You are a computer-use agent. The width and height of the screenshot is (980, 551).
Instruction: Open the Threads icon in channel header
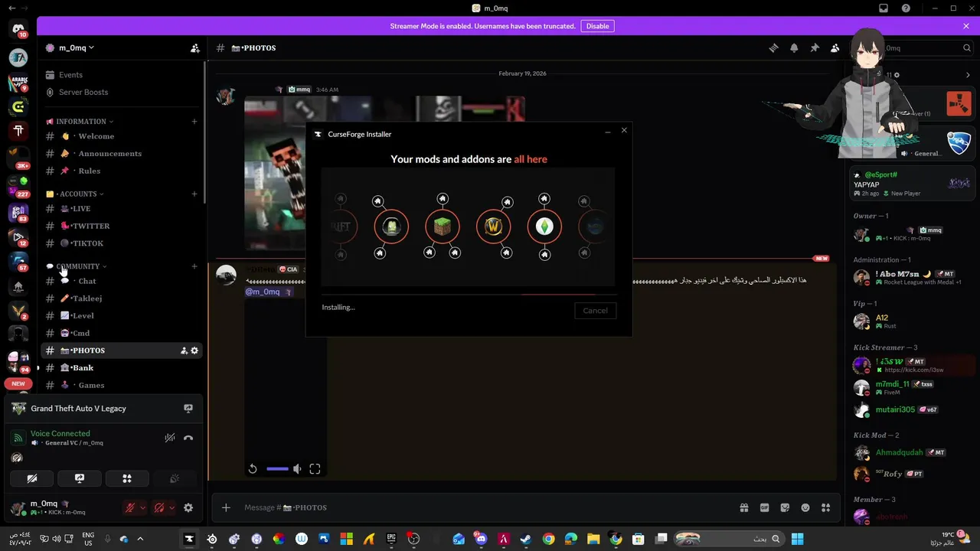(x=773, y=47)
